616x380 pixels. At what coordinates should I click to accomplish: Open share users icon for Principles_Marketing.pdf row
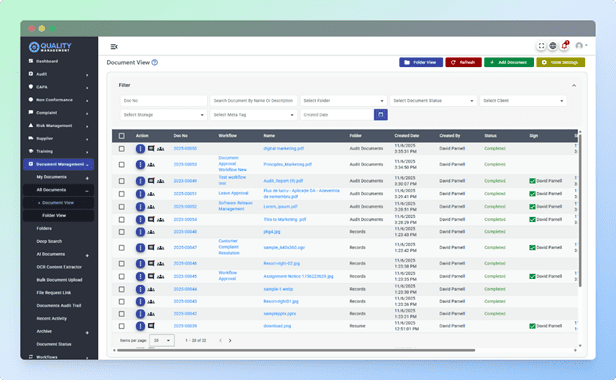151,165
